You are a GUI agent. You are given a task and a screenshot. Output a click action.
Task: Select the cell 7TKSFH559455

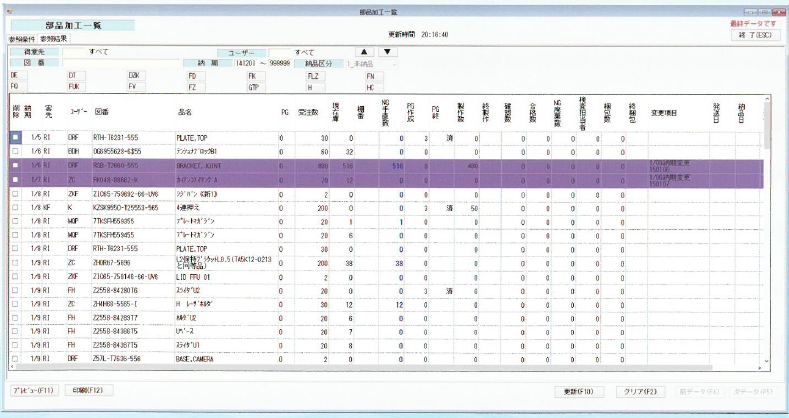pyautogui.click(x=133, y=235)
